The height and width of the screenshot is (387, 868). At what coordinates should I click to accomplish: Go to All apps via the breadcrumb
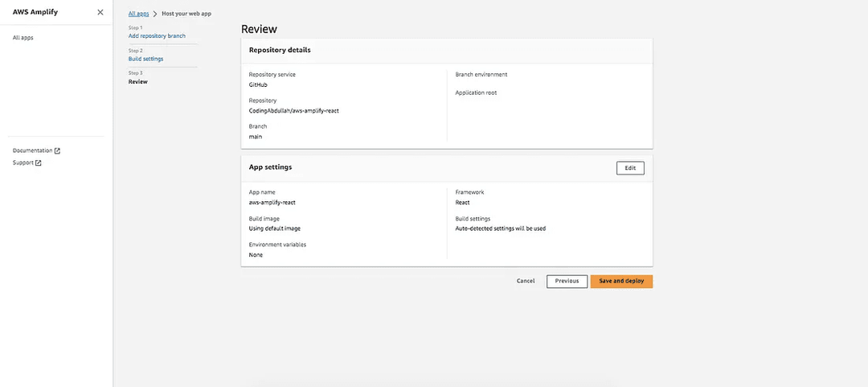138,14
